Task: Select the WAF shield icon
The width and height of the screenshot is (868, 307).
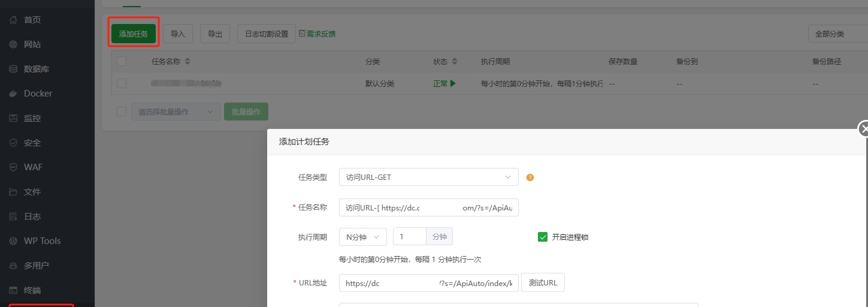Action: click(x=13, y=167)
